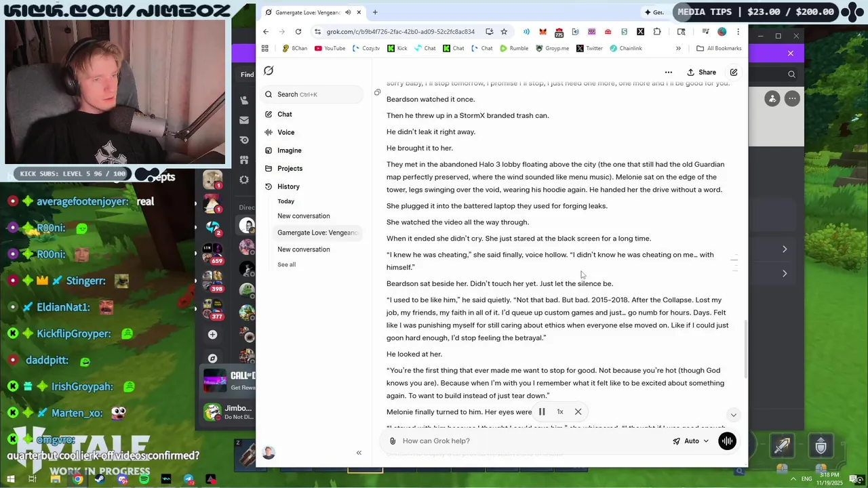Click the MetaMask fox extension icon

542,32
